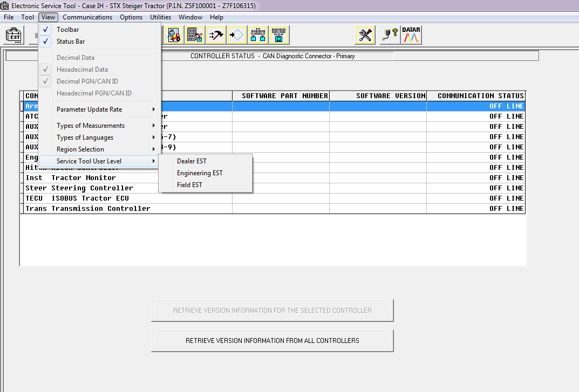579x392 pixels.
Task: Open the DATAR data recorder icon
Action: [411, 35]
